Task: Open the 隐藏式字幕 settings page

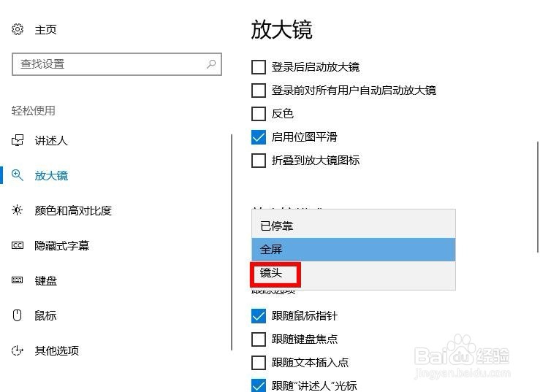Action: click(62, 245)
